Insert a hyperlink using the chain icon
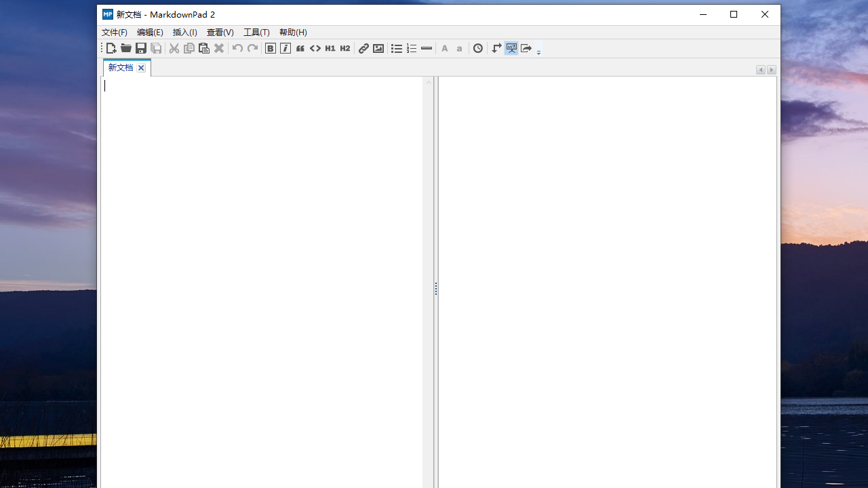This screenshot has width=868, height=488. click(363, 48)
